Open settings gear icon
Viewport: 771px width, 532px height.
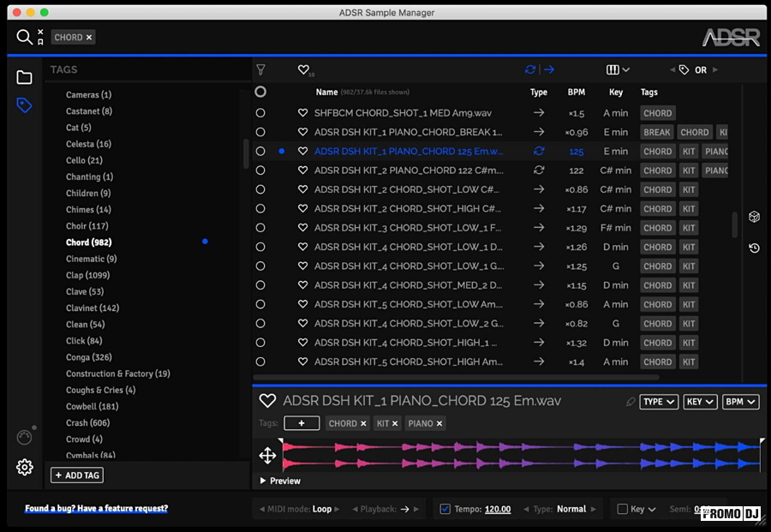coord(24,467)
